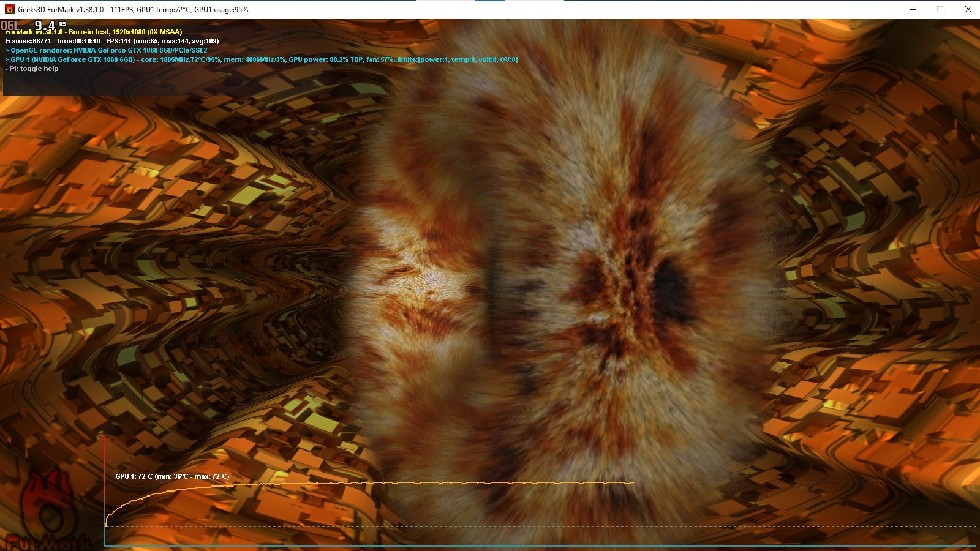
Task: Click the furry donut's dark center spot
Action: click(671, 289)
